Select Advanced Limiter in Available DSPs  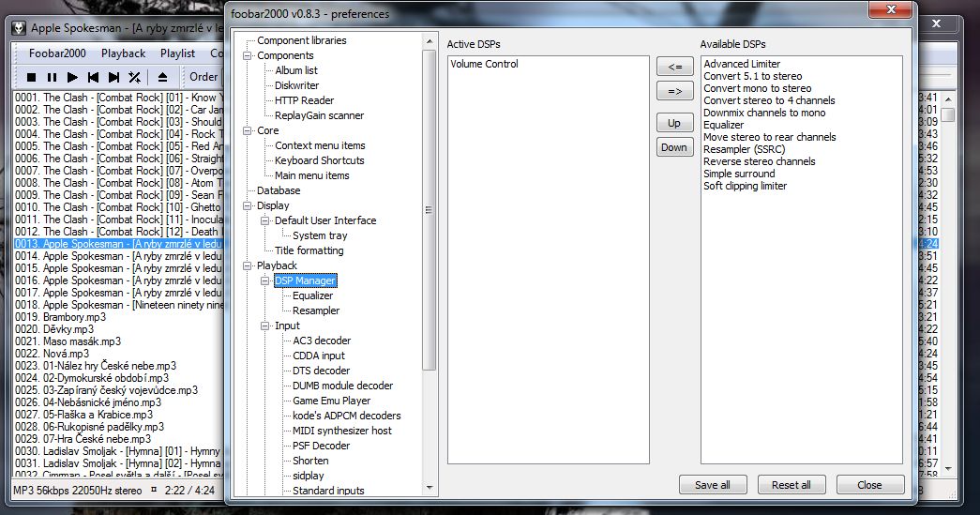point(742,64)
